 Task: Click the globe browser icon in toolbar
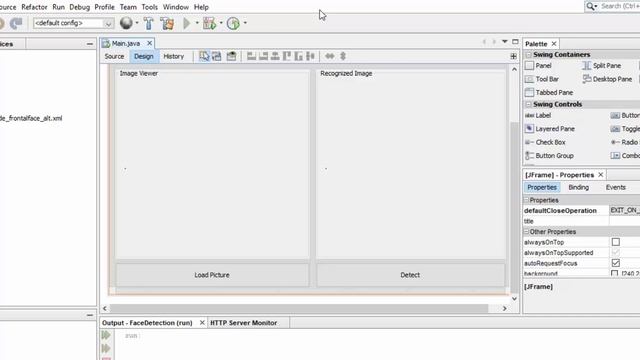tap(126, 23)
